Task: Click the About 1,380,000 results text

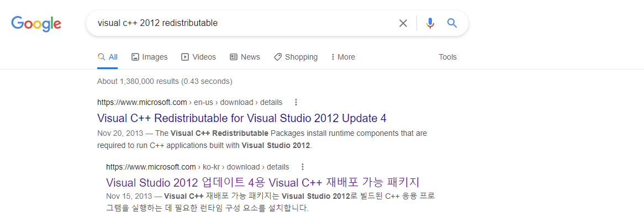Action: 165,81
